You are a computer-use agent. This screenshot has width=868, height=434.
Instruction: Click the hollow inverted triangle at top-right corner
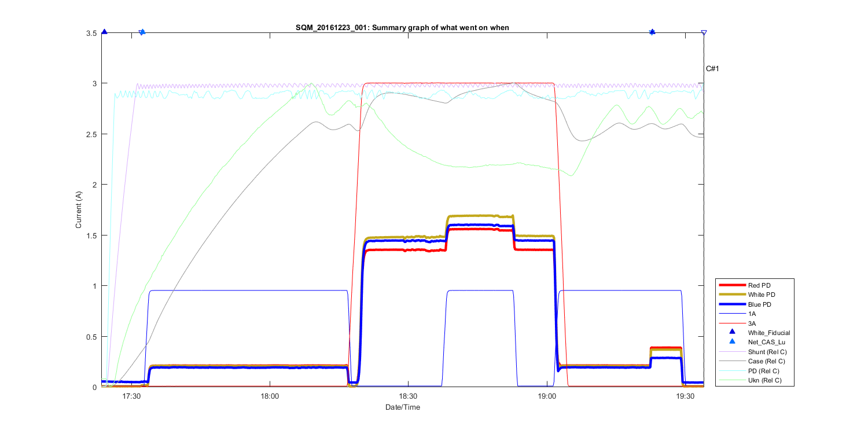point(704,33)
